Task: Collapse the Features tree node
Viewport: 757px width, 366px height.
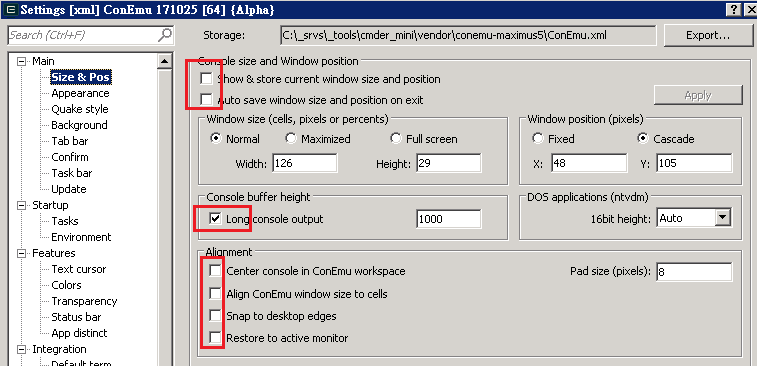Action: point(21,253)
